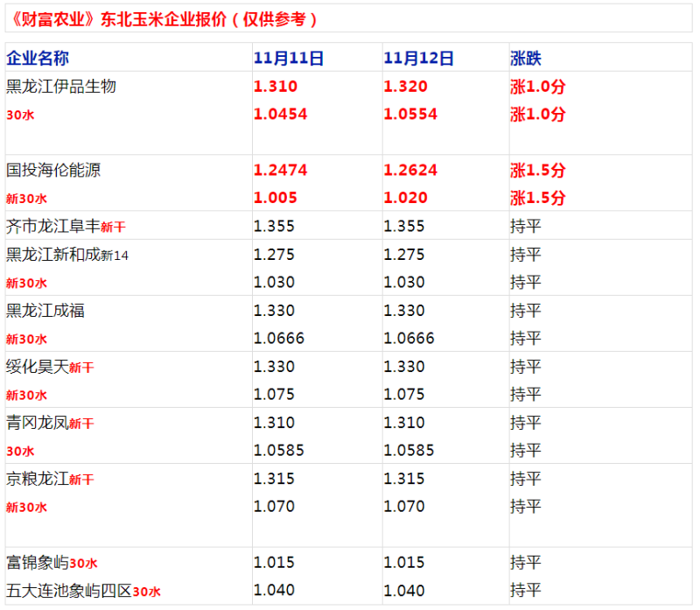Screen dimensions: 700x610
Task: Click 持平 in the 齐市龙江阜丰 row
Action: (x=526, y=227)
